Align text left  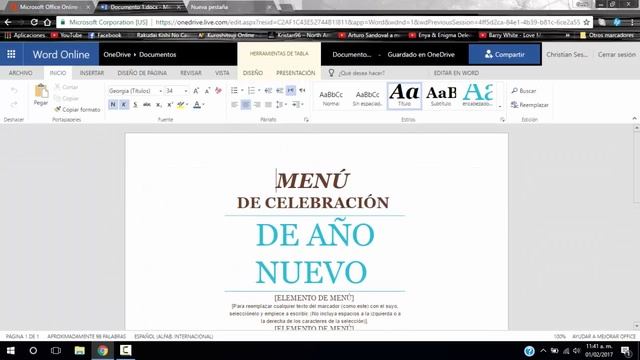coord(234,104)
